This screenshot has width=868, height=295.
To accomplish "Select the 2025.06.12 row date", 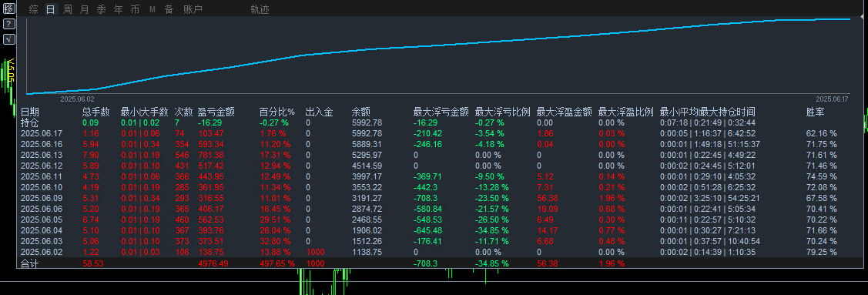I will click(42, 166).
